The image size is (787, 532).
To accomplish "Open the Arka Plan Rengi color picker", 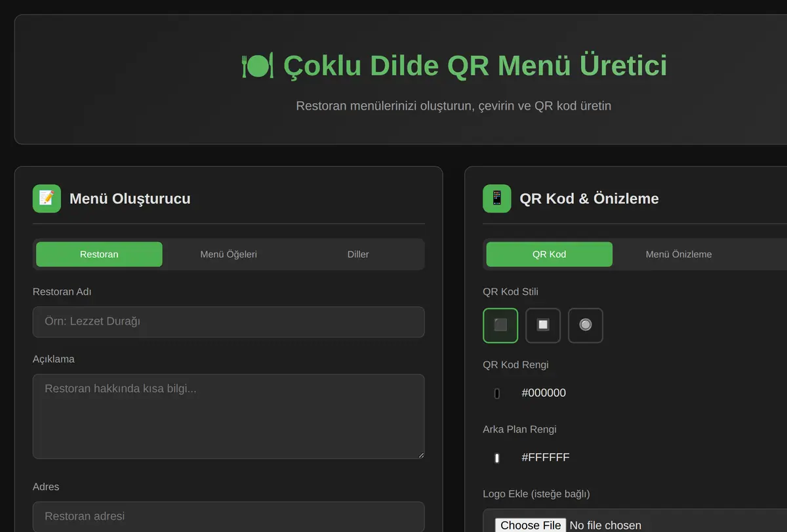I will (497, 458).
